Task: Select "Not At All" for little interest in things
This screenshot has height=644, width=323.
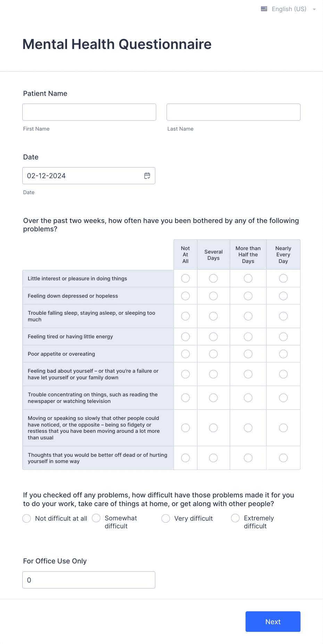Action: 185,278
